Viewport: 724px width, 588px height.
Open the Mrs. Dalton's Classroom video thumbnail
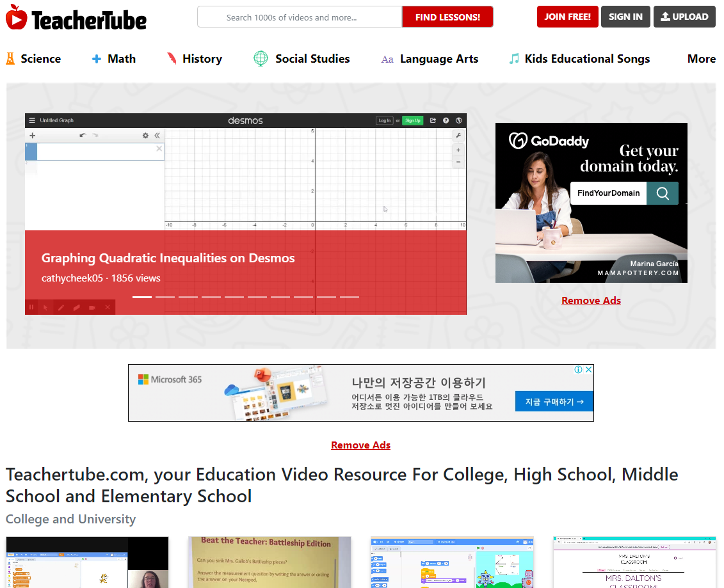click(x=634, y=562)
